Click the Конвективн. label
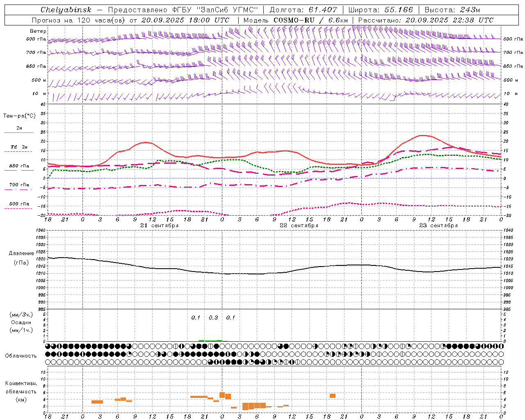The height and width of the screenshot is (420, 525). (x=21, y=383)
